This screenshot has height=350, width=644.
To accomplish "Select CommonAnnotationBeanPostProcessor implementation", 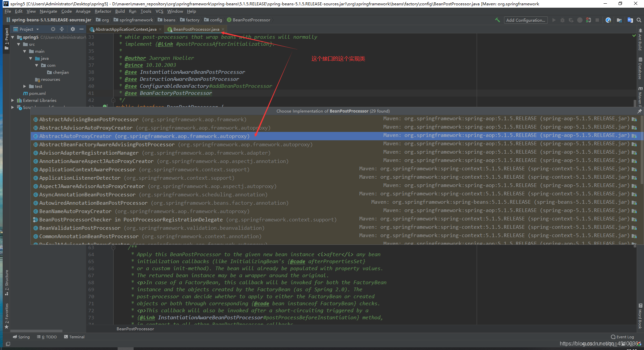I will tap(335, 236).
